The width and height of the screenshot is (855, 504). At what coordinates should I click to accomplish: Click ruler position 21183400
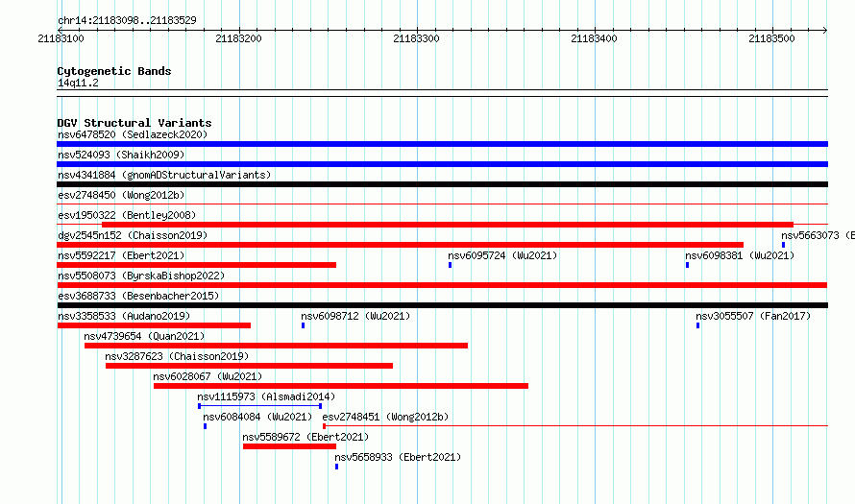pyautogui.click(x=595, y=38)
